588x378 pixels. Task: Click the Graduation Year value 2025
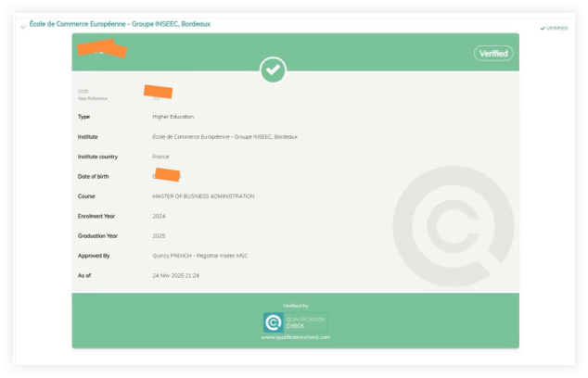pyautogui.click(x=159, y=236)
